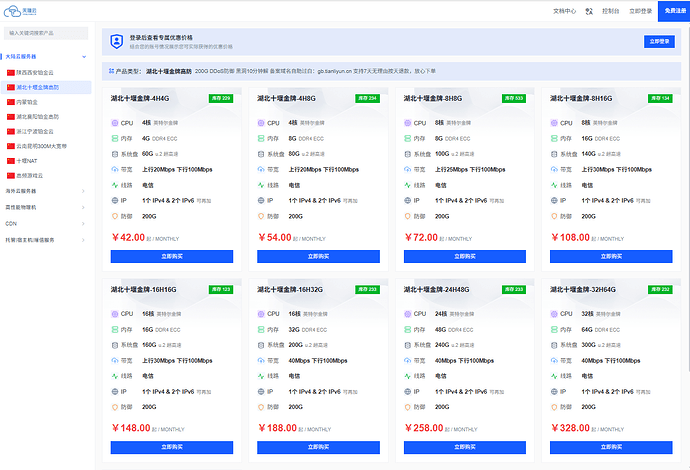
Task: Click the system disk icon in 4H4G card
Action: point(115,154)
